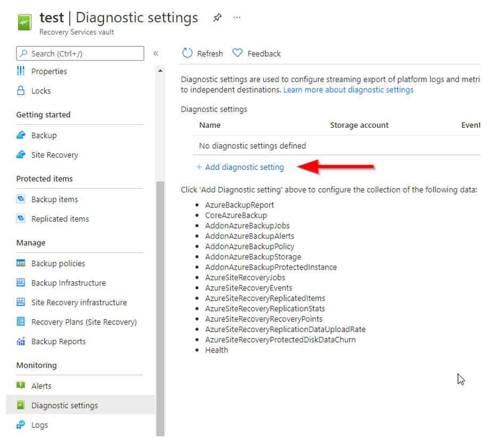The image size is (493, 448).
Task: Select the AzureBackupReport list entry
Action: coord(240,205)
